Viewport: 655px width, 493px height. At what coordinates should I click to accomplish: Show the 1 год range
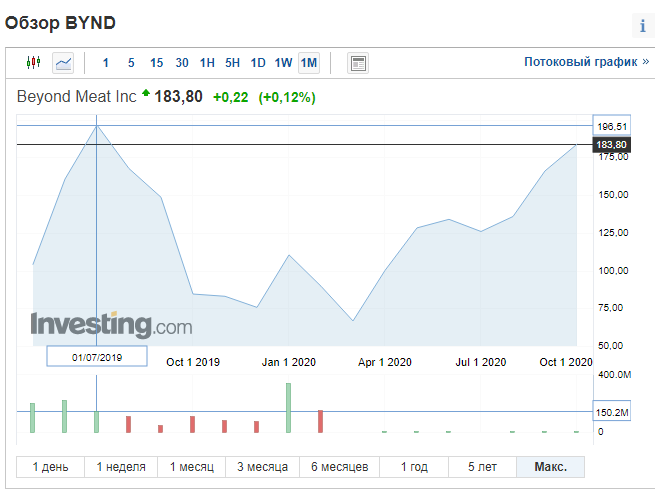pos(414,467)
